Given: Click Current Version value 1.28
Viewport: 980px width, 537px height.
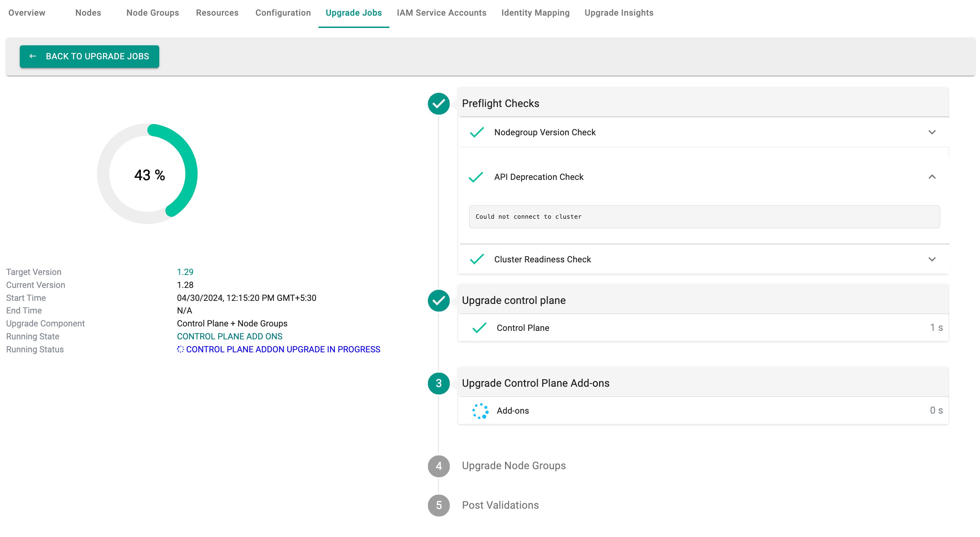Looking at the screenshot, I should pos(185,285).
